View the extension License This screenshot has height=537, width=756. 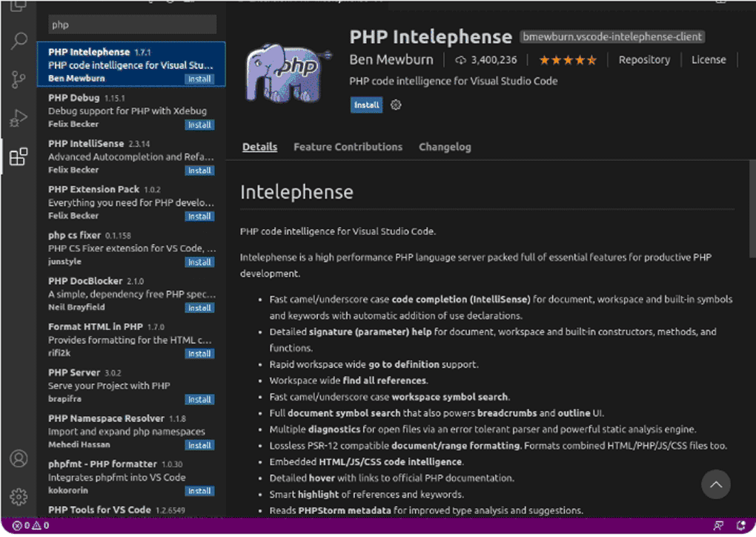coord(708,59)
